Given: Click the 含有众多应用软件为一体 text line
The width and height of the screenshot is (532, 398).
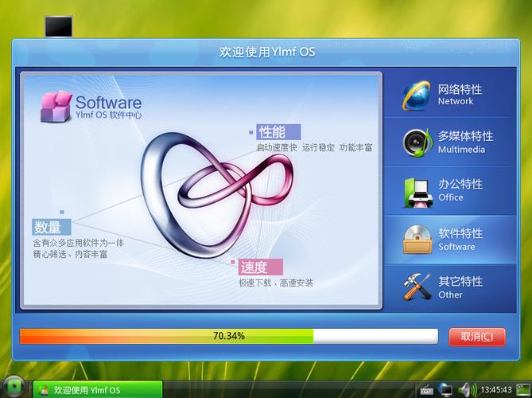Looking at the screenshot, I should click(79, 243).
